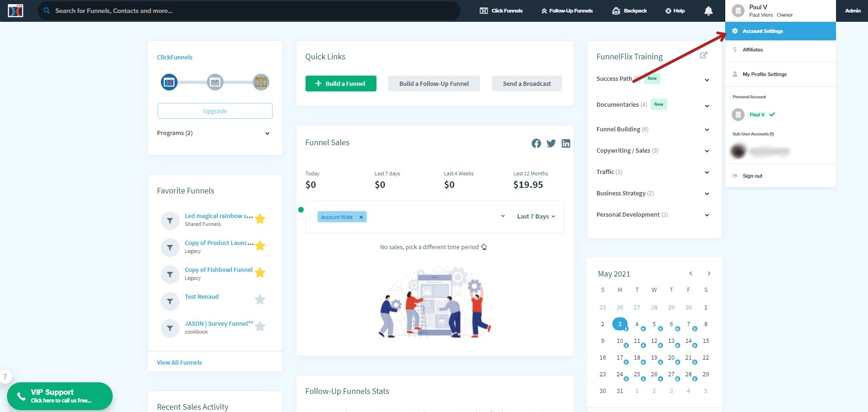Image resolution: width=868 pixels, height=412 pixels.
Task: Open Help menu in header
Action: pos(675,11)
